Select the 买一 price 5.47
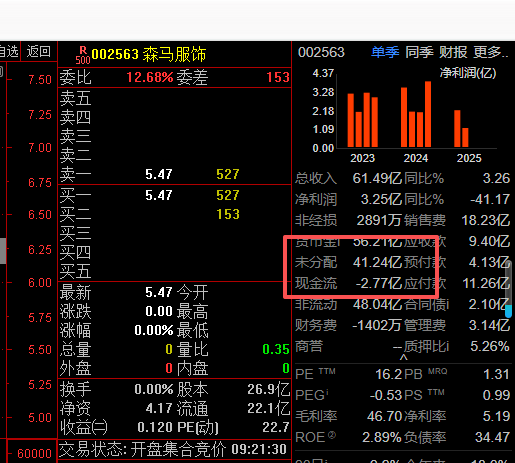 click(x=159, y=195)
